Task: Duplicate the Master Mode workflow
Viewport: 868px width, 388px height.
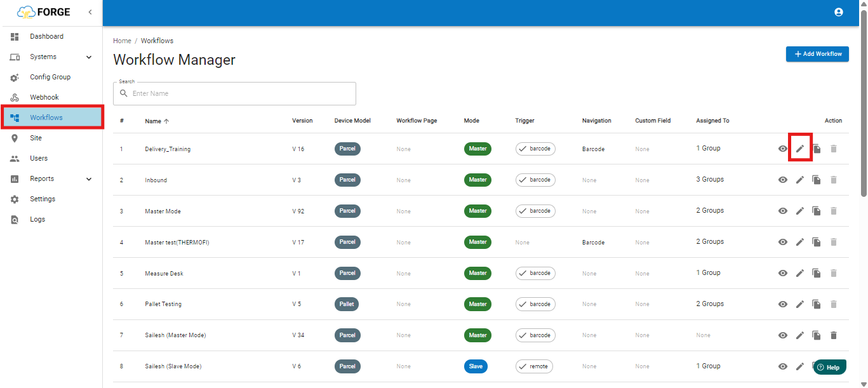Action: (817, 211)
